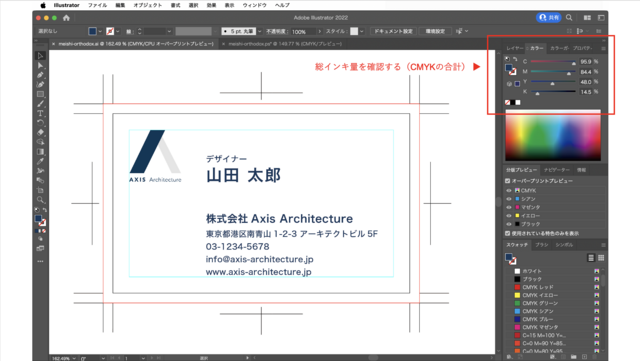
Task: Select the Type tool
Action: click(40, 114)
